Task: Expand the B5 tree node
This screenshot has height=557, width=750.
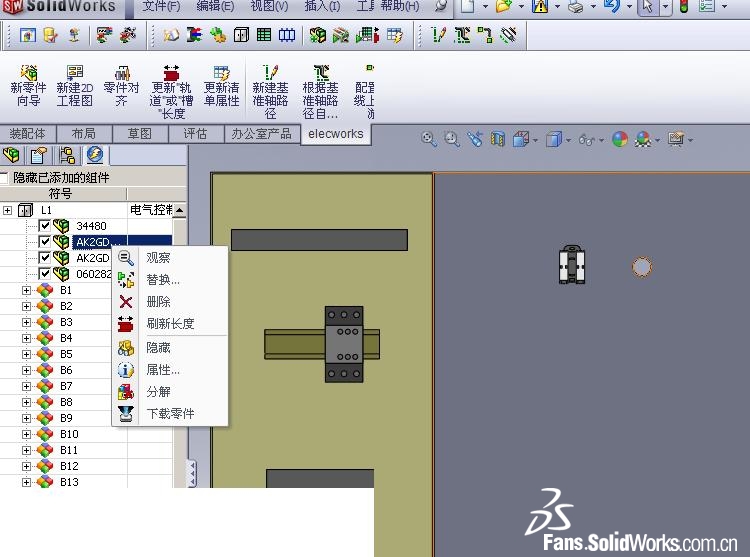Action: click(x=26, y=354)
